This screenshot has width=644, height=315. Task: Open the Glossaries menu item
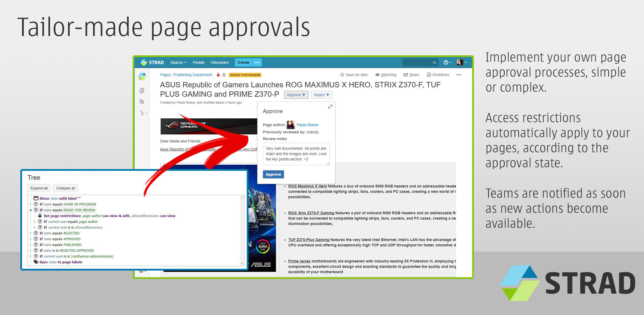pos(219,62)
